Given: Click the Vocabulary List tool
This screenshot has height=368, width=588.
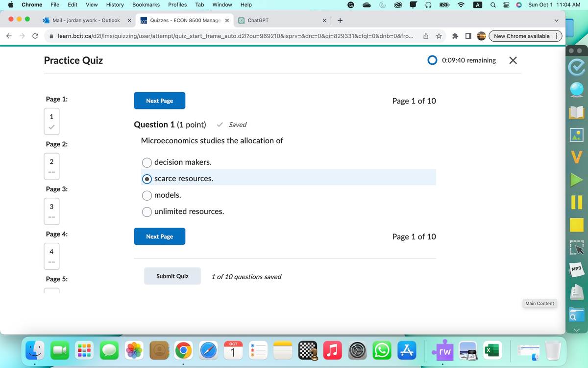Looking at the screenshot, I should (x=576, y=157).
